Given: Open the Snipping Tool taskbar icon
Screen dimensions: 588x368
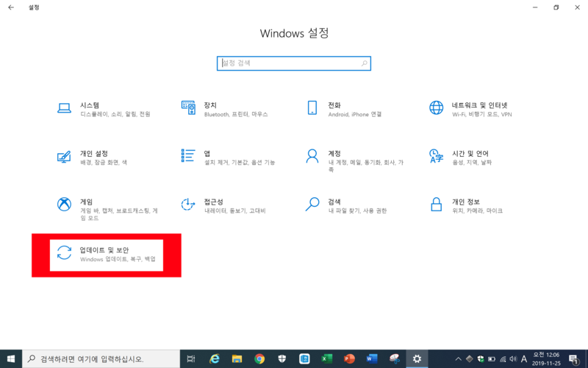Looking at the screenshot, I should pyautogui.click(x=394, y=359).
